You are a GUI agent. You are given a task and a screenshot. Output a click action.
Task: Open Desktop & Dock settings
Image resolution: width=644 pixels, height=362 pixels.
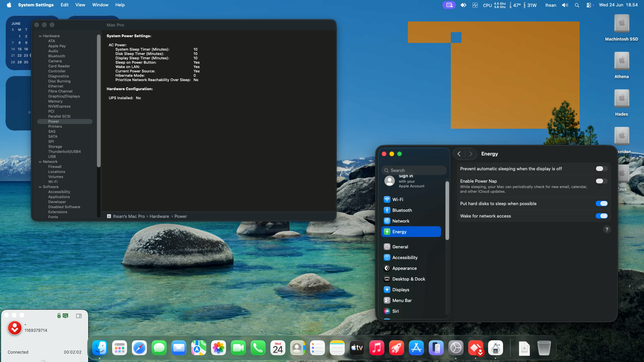click(411, 279)
